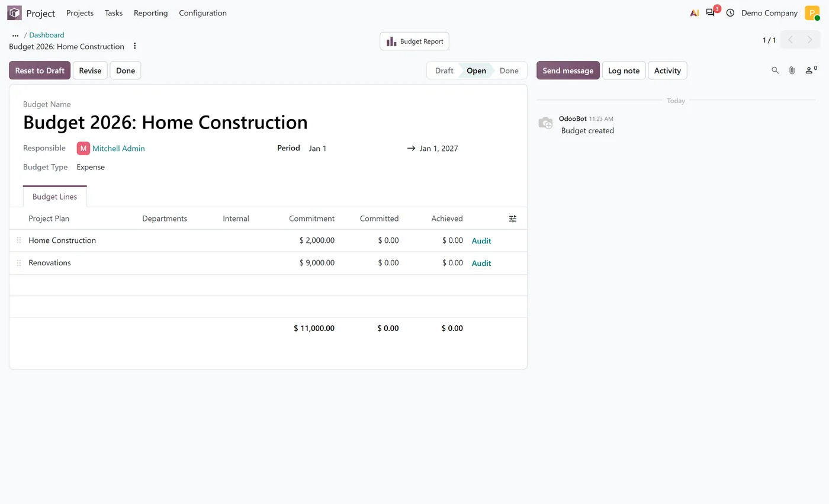829x504 pixels.
Task: Sort by the Project Plan column header
Action: (x=49, y=219)
